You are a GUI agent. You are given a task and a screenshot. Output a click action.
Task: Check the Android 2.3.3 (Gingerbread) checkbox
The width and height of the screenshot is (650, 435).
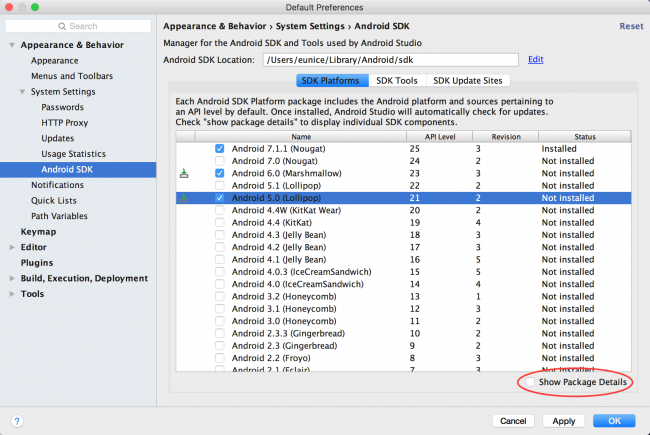(x=220, y=333)
